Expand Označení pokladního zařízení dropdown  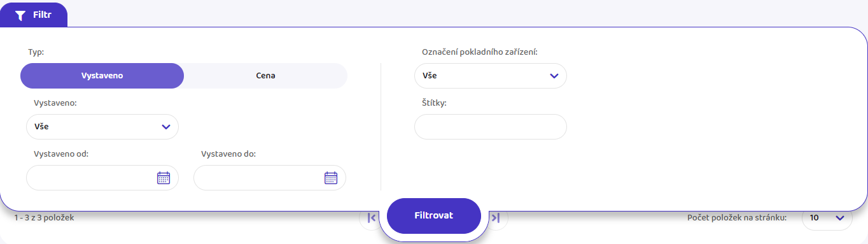click(491, 76)
